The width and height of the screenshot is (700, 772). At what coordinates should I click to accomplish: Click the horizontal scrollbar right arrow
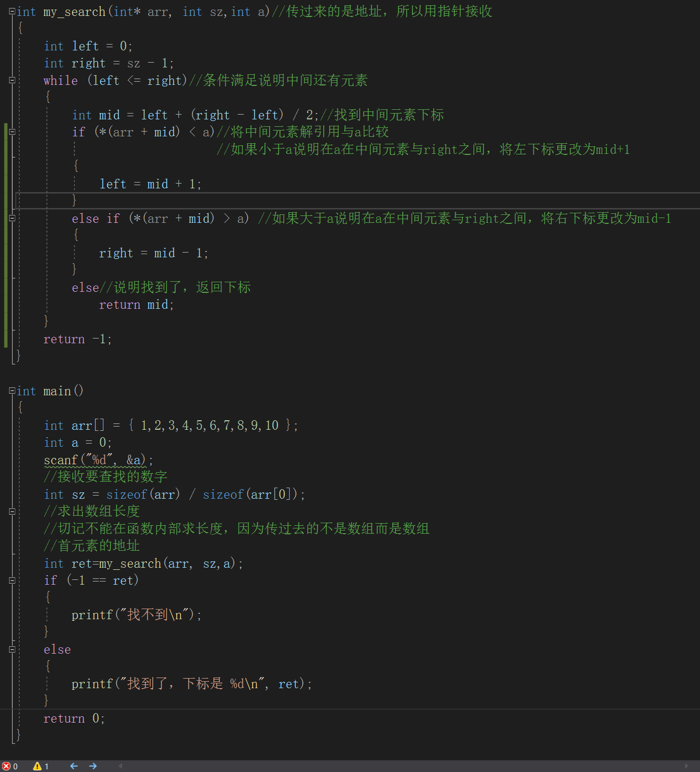(687, 766)
